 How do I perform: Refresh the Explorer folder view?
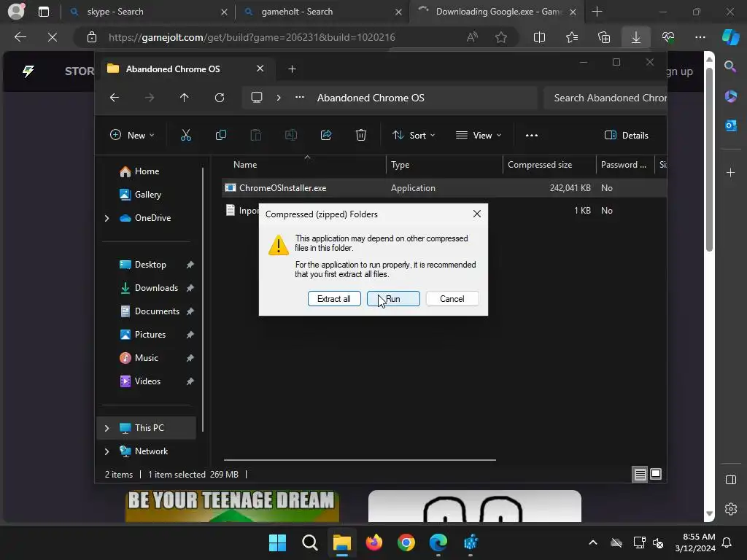coord(220,98)
